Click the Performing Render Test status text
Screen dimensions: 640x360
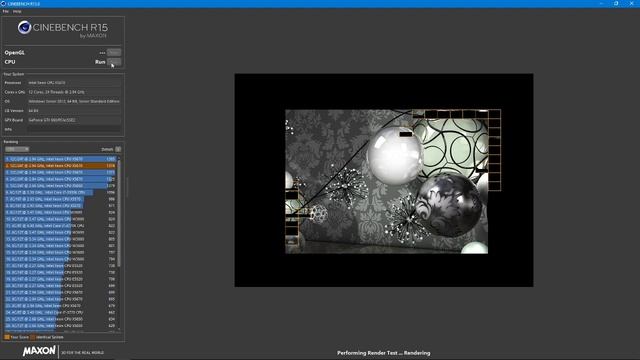click(x=384, y=353)
